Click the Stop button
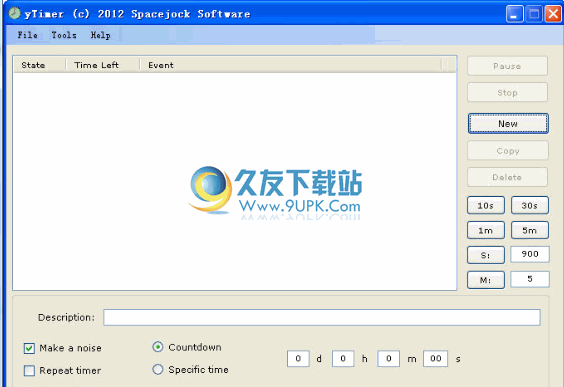 tap(508, 93)
